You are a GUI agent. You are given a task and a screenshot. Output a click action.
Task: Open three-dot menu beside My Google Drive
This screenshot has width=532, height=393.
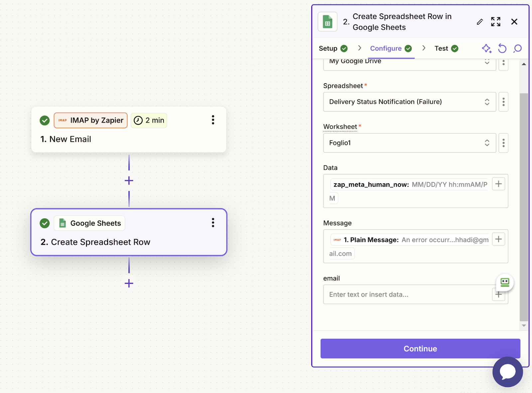tap(503, 63)
